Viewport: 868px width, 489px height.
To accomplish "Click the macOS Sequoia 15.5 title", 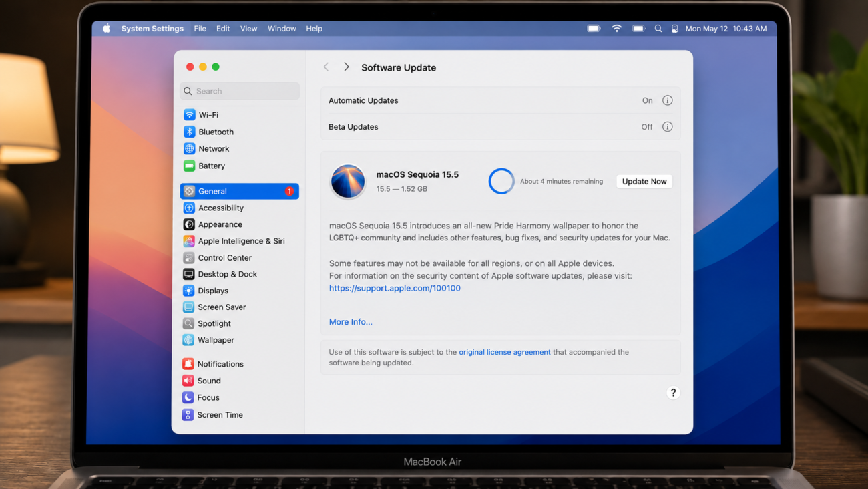I will 417,174.
